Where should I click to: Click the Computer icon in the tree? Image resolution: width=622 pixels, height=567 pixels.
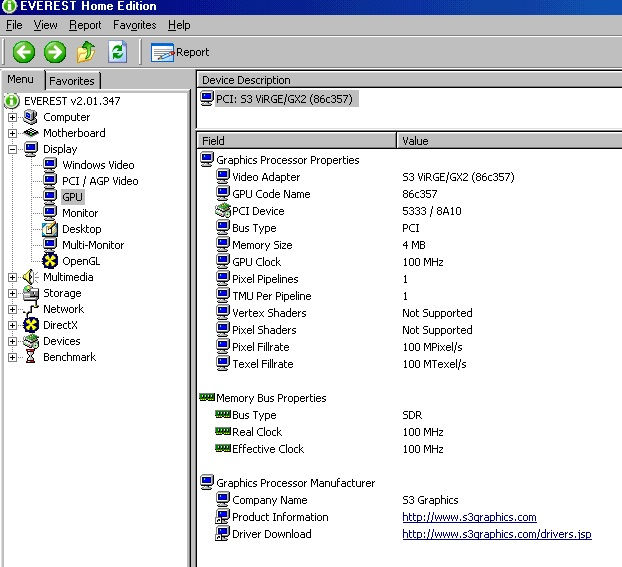(31, 117)
